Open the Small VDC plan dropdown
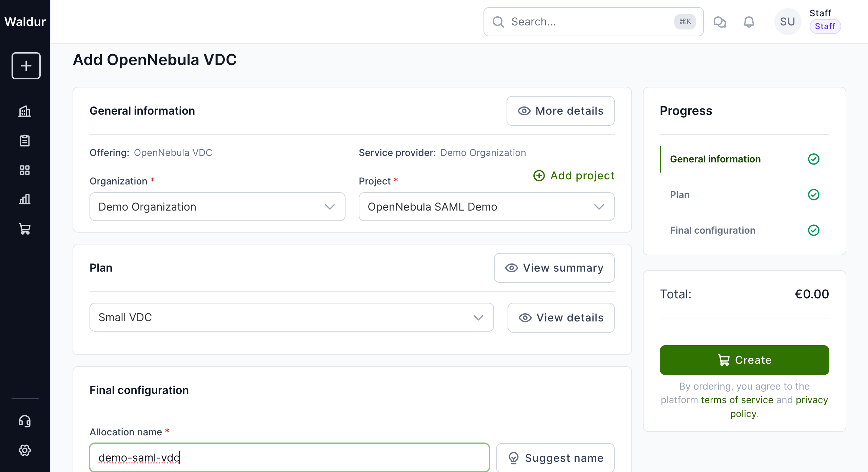This screenshot has height=472, width=868. point(291,317)
